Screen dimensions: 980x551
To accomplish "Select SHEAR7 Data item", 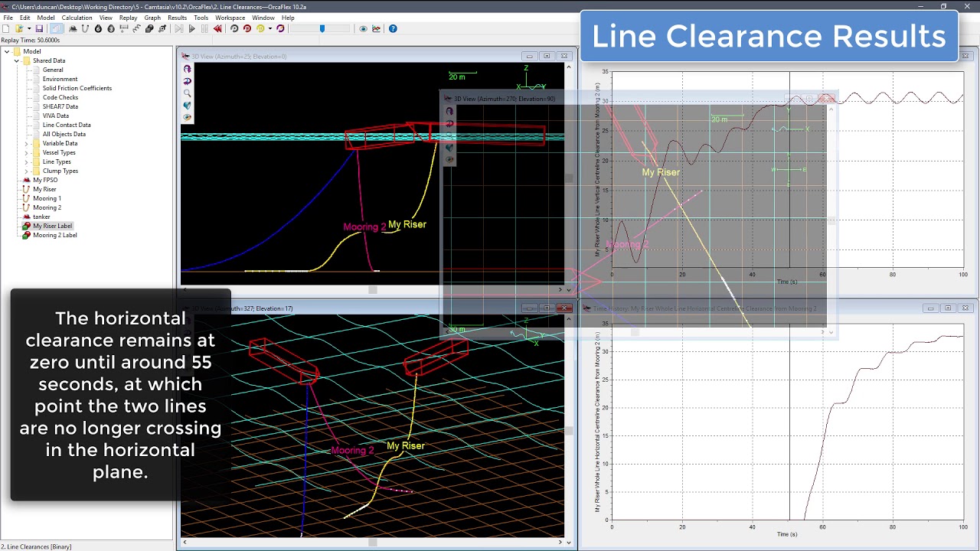I will point(60,106).
